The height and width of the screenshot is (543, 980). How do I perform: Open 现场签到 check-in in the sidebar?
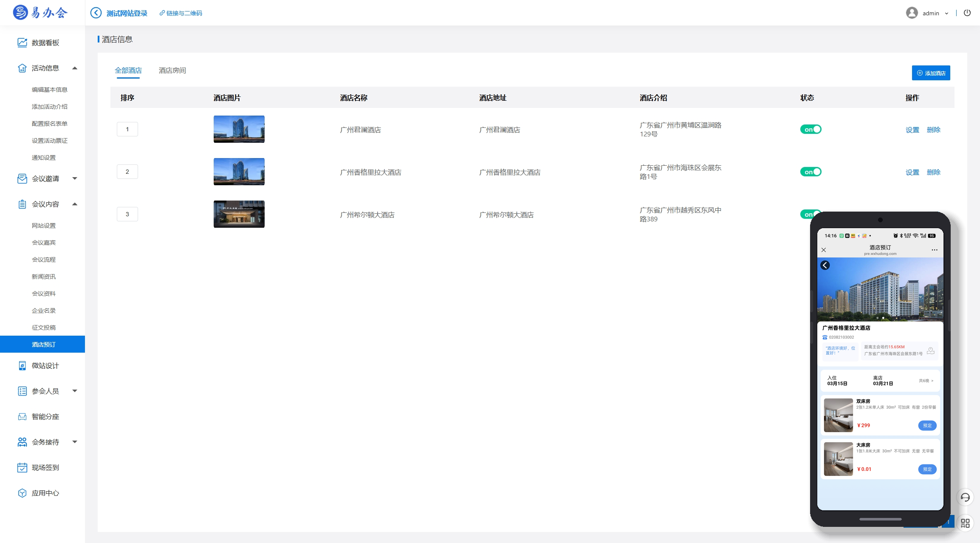pyautogui.click(x=45, y=467)
